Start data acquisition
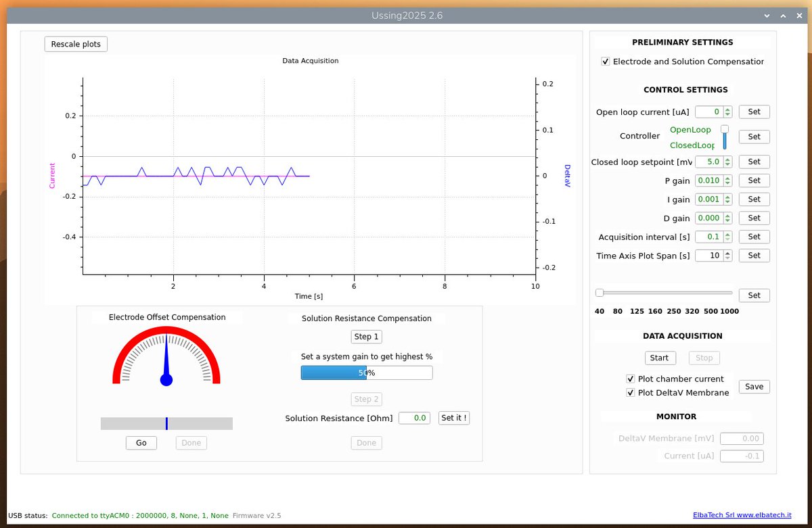Image resolution: width=812 pixels, height=528 pixels. pyautogui.click(x=659, y=358)
